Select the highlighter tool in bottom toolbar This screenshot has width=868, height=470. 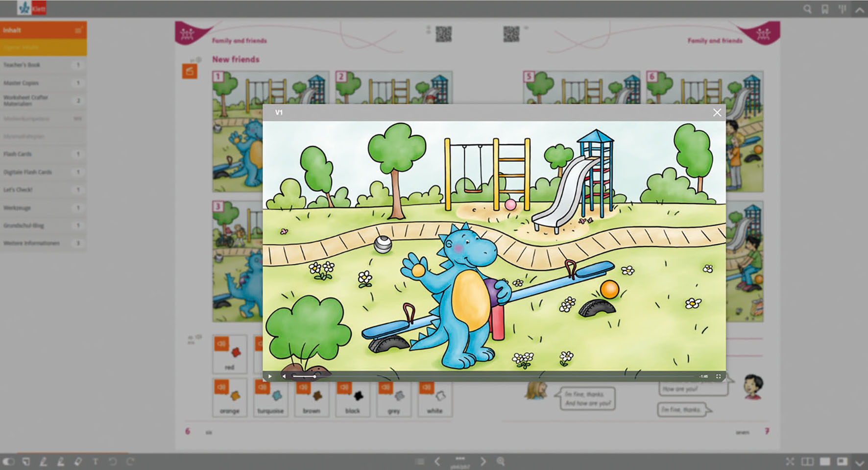60,462
